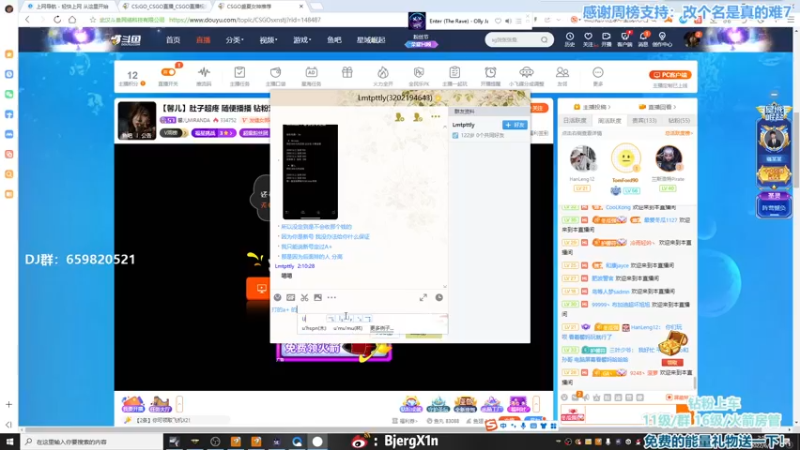This screenshot has width=800, height=450.
Task: Click the 首页 navigation item
Action: pos(173,40)
